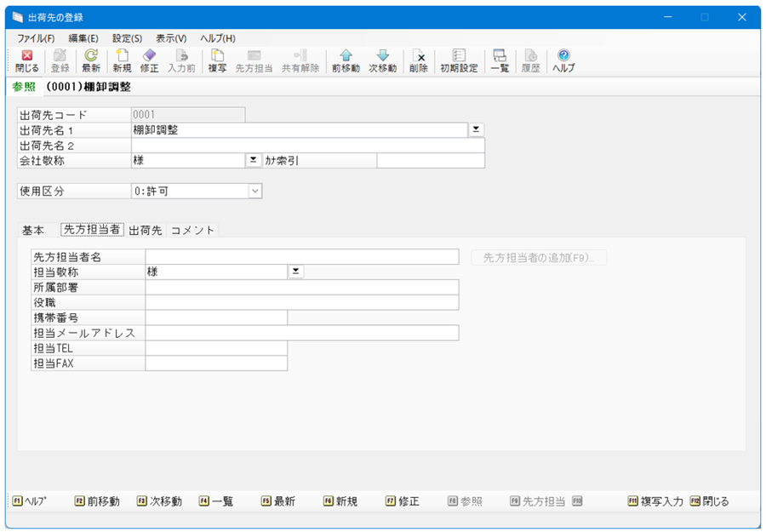Switch to the コメント tab

point(193,230)
